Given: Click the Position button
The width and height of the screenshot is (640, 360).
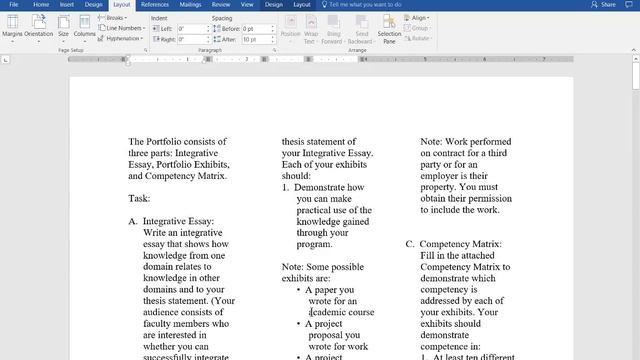Looking at the screenshot, I should click(x=291, y=29).
